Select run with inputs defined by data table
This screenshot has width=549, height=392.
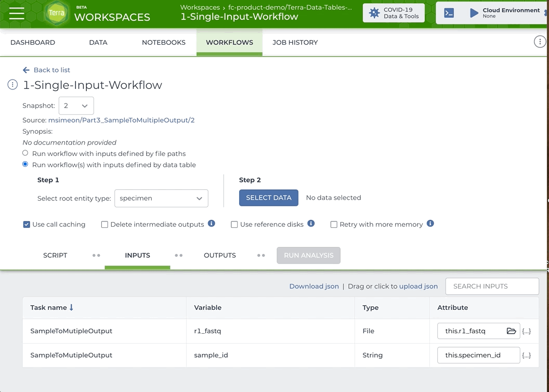[x=25, y=164]
